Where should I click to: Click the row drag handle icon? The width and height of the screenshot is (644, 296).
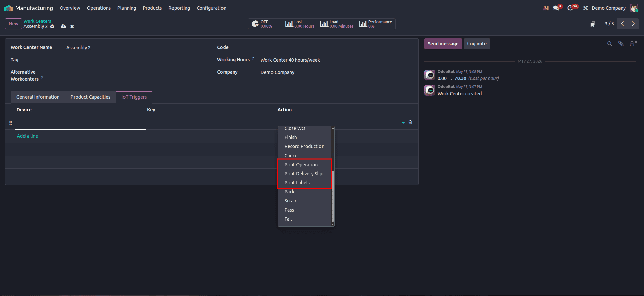[x=11, y=123]
